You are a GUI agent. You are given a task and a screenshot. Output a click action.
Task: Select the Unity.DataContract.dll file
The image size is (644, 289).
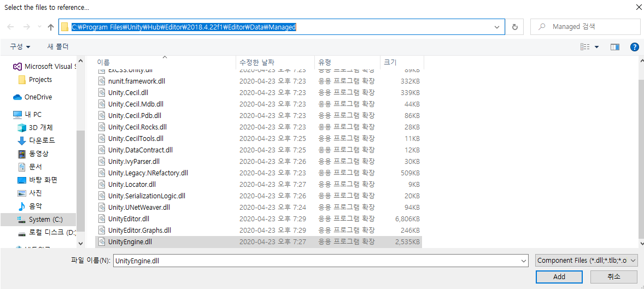(259, 150)
